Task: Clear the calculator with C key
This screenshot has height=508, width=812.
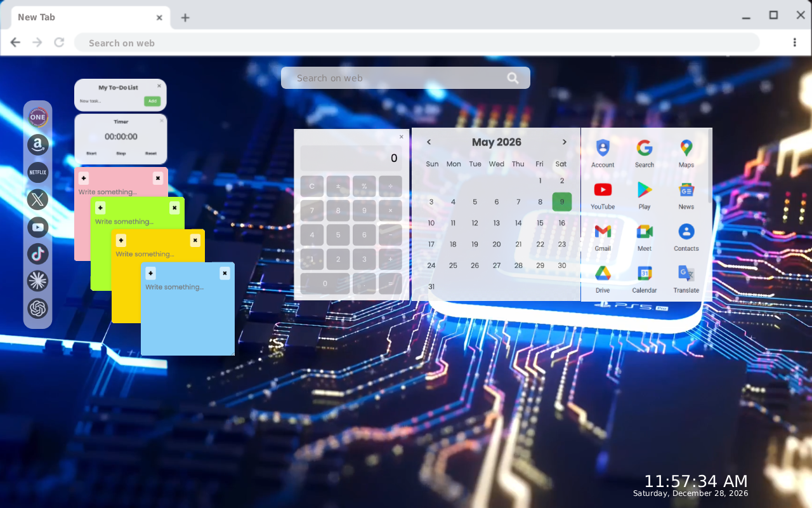Action: click(312, 186)
